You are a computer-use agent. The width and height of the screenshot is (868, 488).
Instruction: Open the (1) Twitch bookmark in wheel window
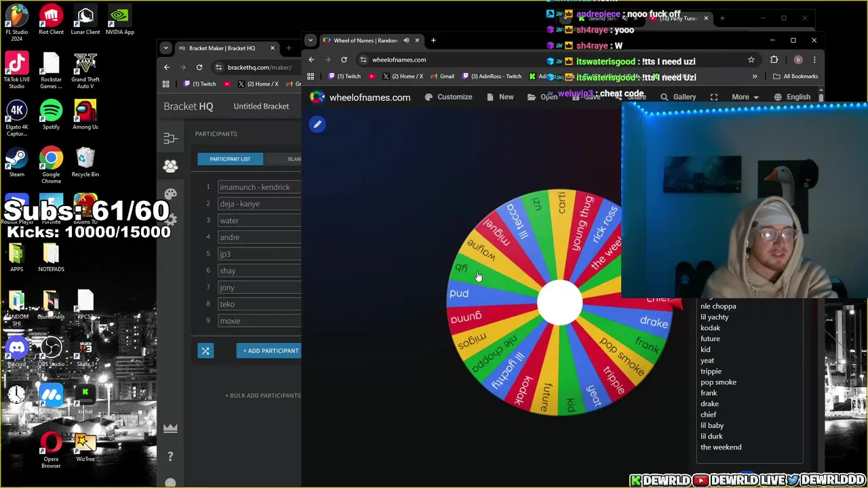point(344,77)
